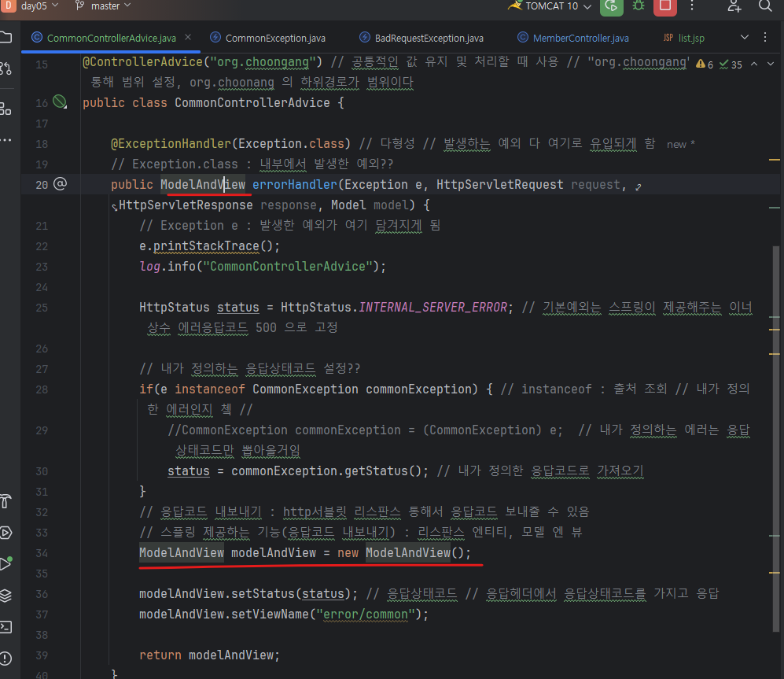Screen dimensions: 784x679
Task: Click HttpServletResponse parameter type
Action: click(186, 205)
